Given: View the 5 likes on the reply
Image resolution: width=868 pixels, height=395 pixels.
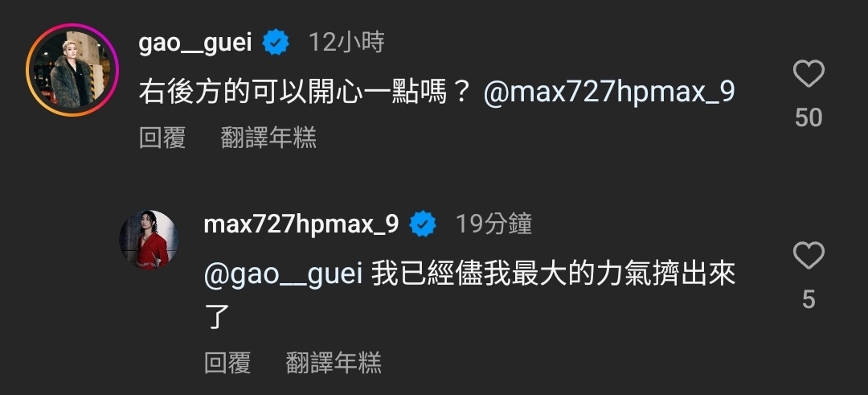Looking at the screenshot, I should [x=809, y=300].
